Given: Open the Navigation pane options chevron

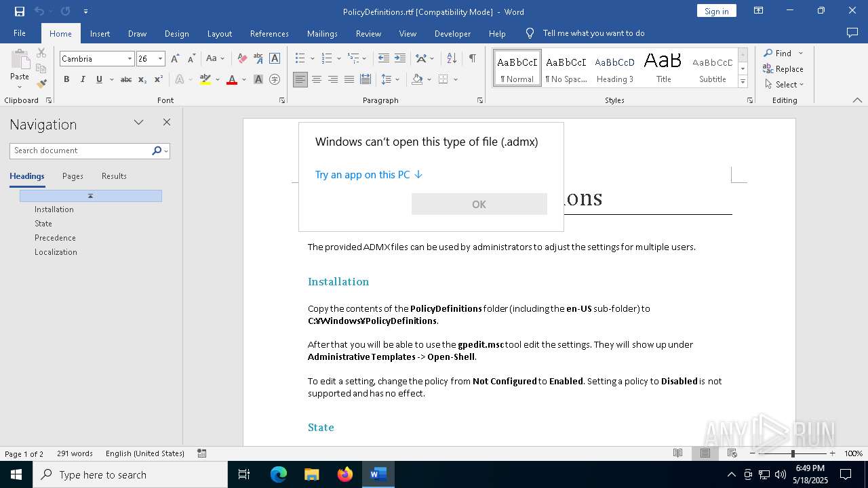Looking at the screenshot, I should pyautogui.click(x=139, y=123).
